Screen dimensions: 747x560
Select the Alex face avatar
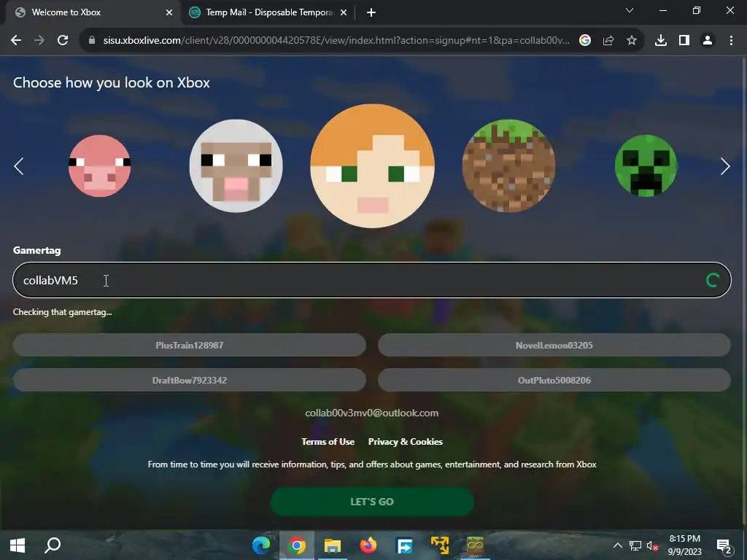pos(372,166)
